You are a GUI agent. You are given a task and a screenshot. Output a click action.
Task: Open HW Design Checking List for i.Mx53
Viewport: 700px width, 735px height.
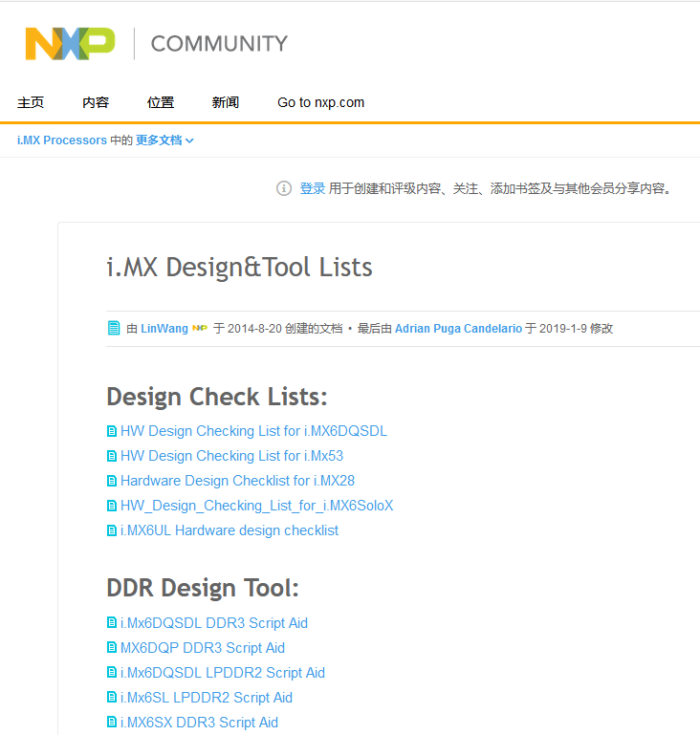click(x=231, y=456)
